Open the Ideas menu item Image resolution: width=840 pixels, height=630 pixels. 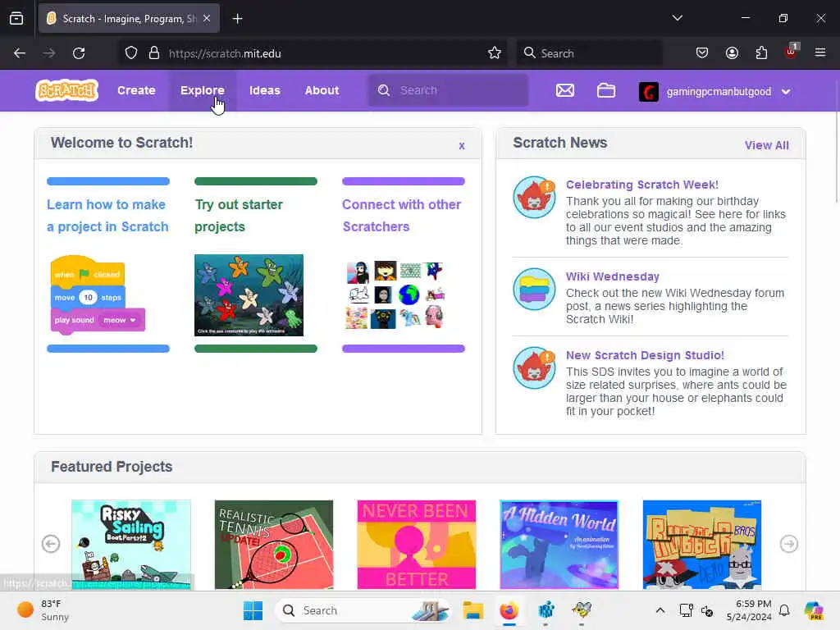tap(265, 90)
